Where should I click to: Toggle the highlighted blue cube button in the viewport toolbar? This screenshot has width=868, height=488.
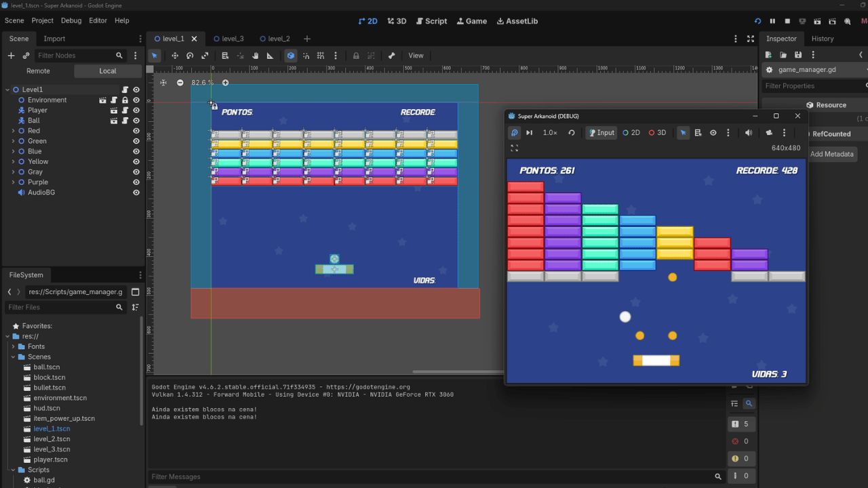[291, 56]
